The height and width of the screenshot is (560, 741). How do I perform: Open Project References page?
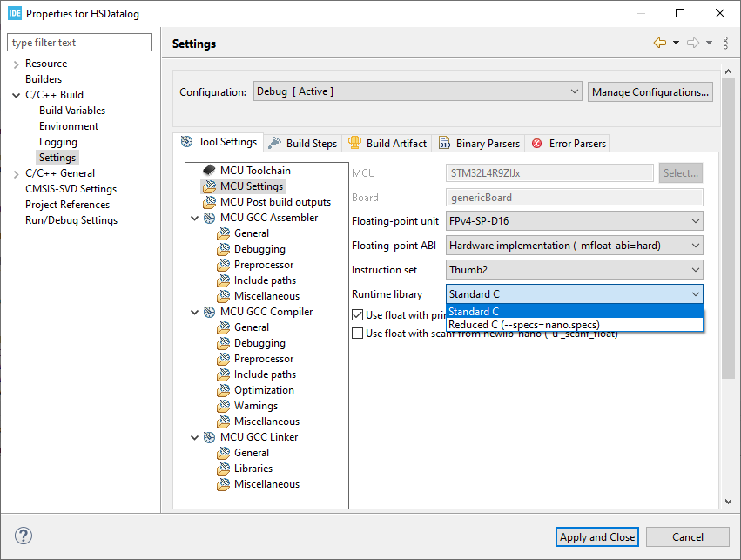[68, 204]
